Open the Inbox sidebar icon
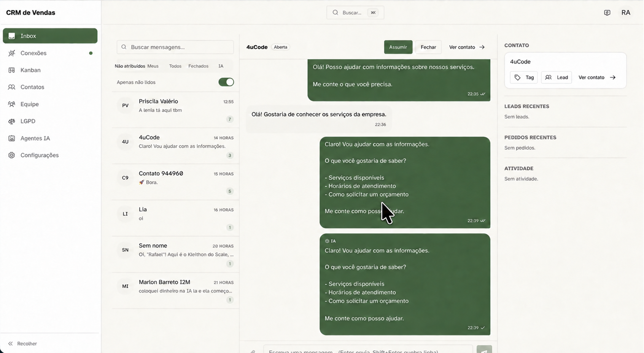Screen dimensions: 644x353 pos(12,36)
